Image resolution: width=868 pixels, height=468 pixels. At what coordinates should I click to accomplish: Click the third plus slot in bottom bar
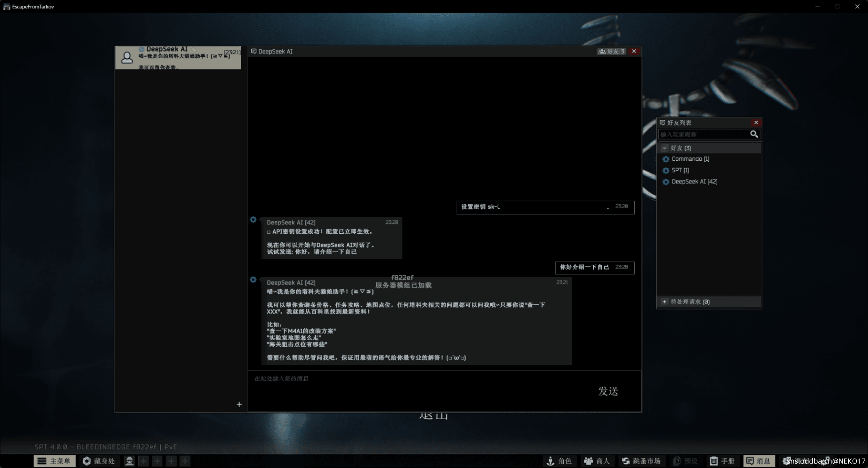tap(171, 461)
